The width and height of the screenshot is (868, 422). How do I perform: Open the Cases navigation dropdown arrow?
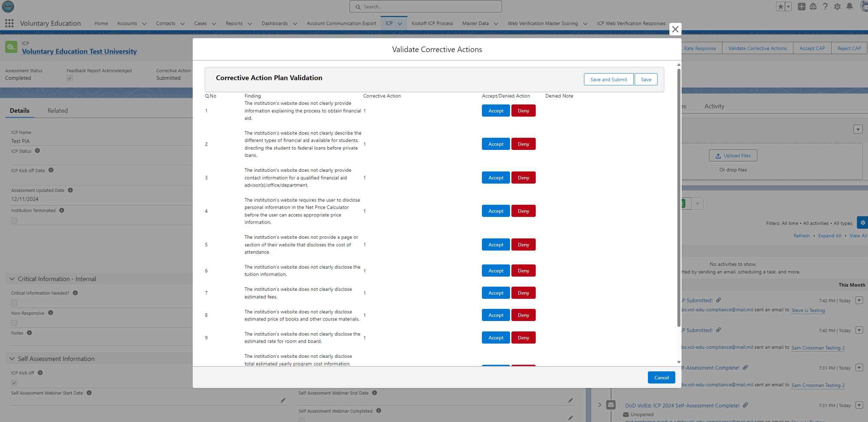(x=214, y=24)
